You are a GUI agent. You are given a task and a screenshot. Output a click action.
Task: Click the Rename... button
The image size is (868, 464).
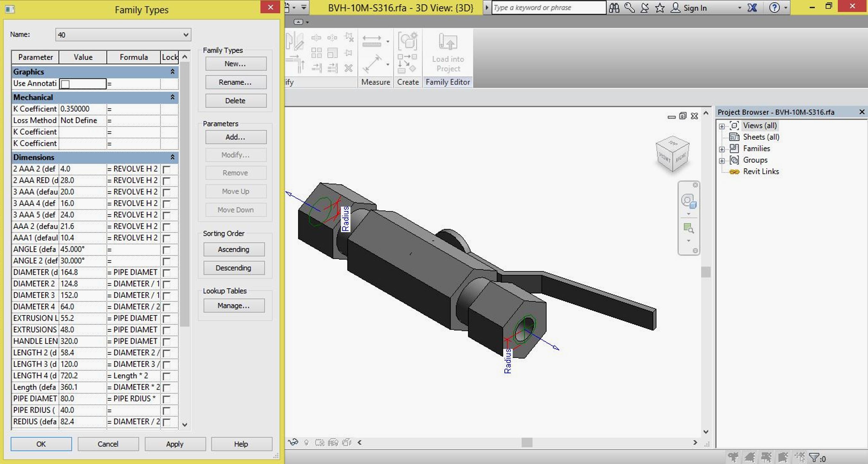click(236, 82)
